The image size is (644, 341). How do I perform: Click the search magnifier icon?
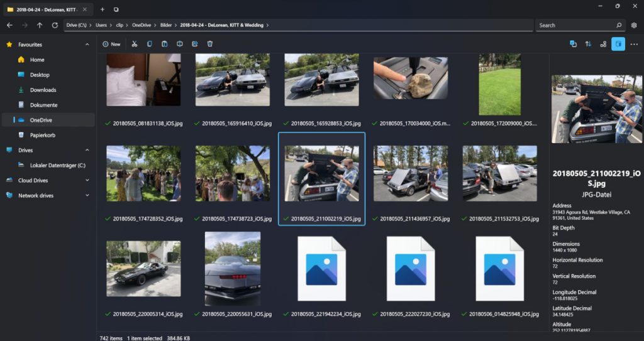(619, 25)
